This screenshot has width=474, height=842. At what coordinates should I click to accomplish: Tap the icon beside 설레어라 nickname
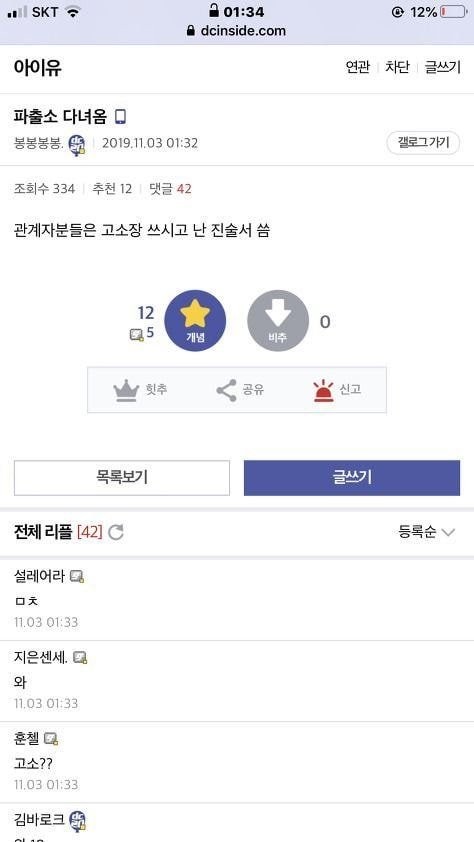click(x=77, y=577)
